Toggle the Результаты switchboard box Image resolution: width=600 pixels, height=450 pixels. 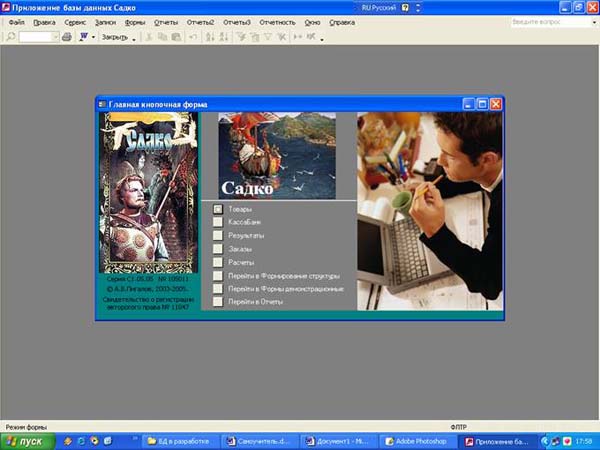(x=218, y=235)
